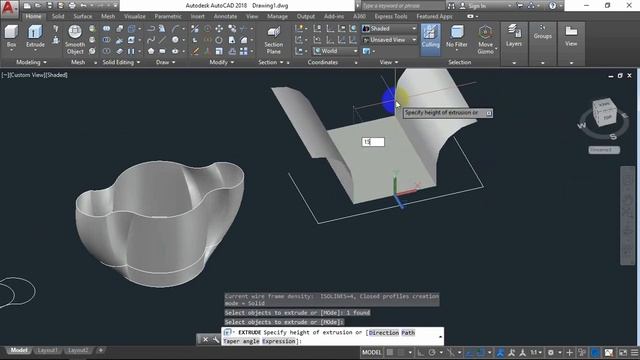Expand the Modify panel
Screen dimensions: 640x360
pyautogui.click(x=222, y=62)
